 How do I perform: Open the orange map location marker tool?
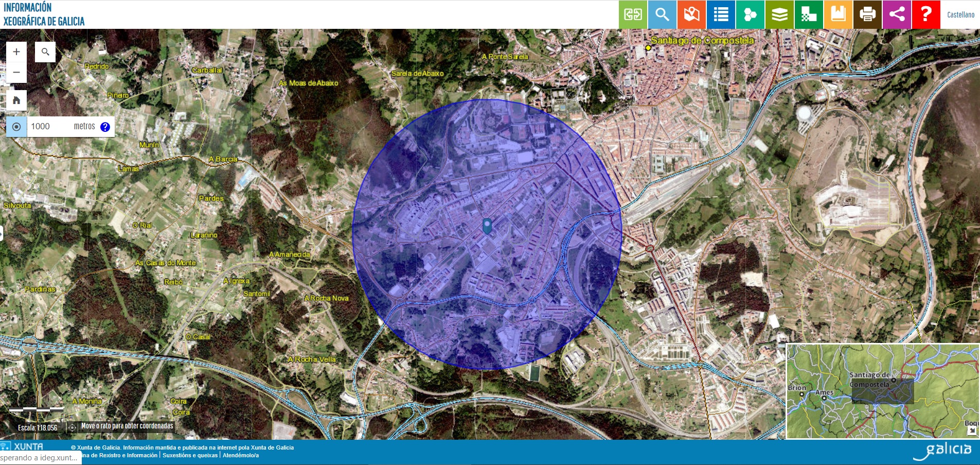tap(691, 14)
